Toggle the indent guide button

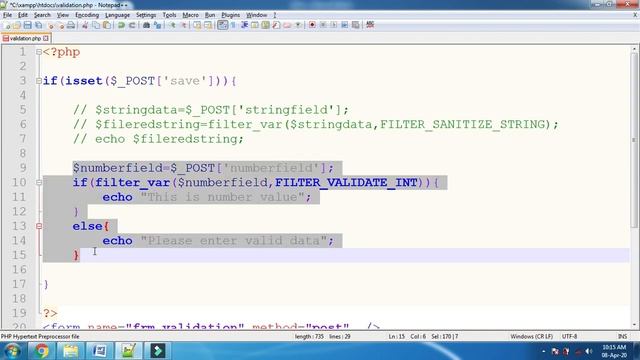pos(244,25)
